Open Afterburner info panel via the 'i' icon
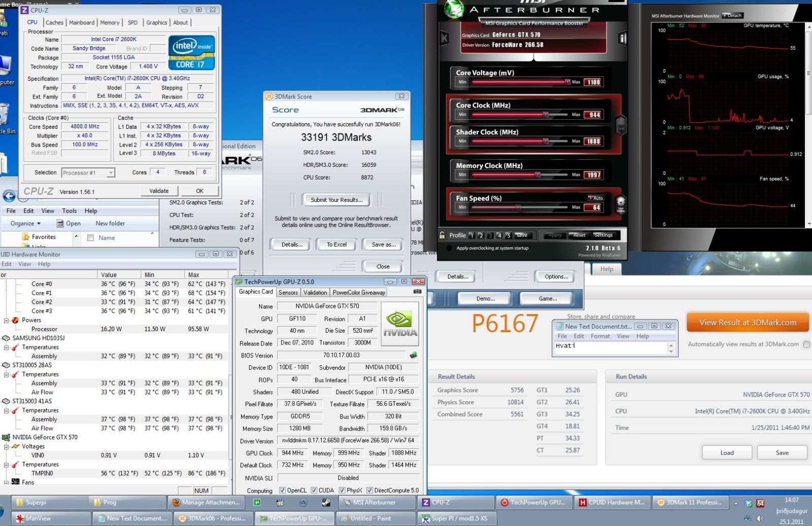 coord(622,38)
